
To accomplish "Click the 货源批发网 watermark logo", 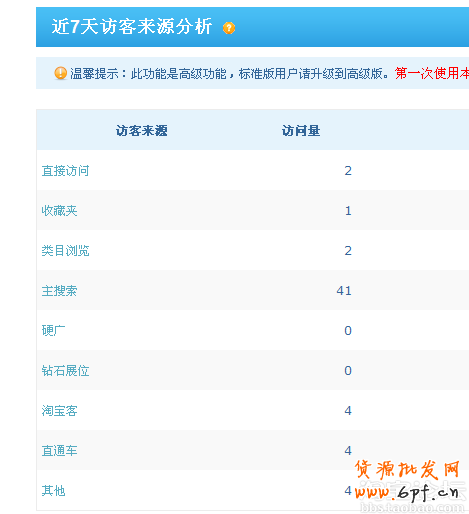I will [x=407, y=470].
